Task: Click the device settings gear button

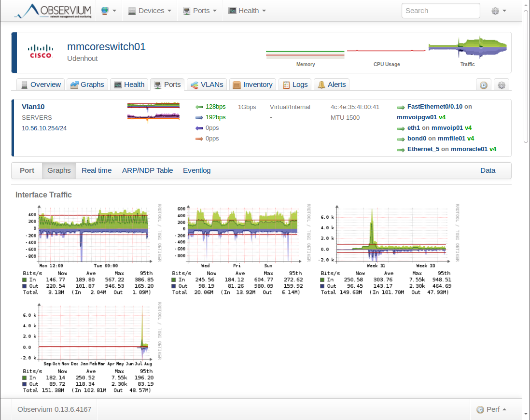Action: click(502, 85)
